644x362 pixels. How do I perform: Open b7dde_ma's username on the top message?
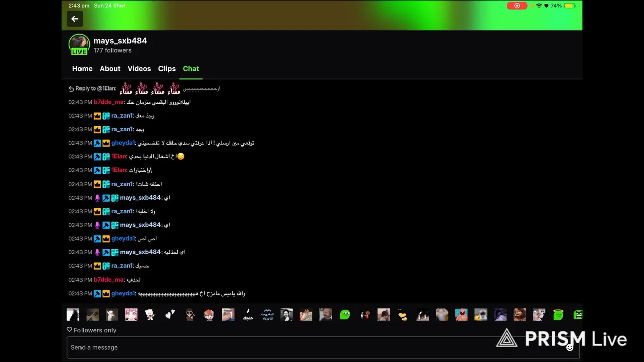[109, 102]
